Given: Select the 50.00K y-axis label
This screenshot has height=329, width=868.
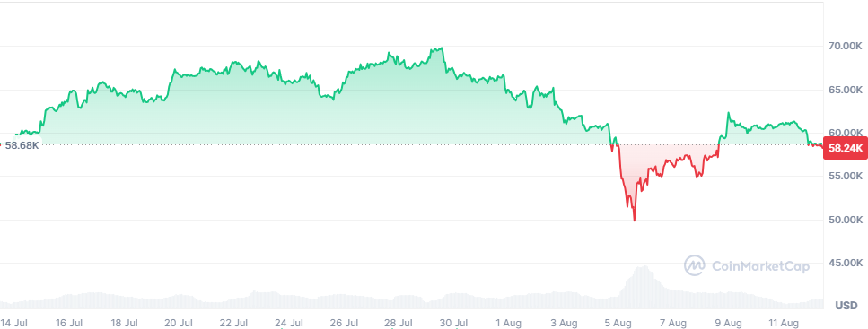Looking at the screenshot, I should 846,220.
